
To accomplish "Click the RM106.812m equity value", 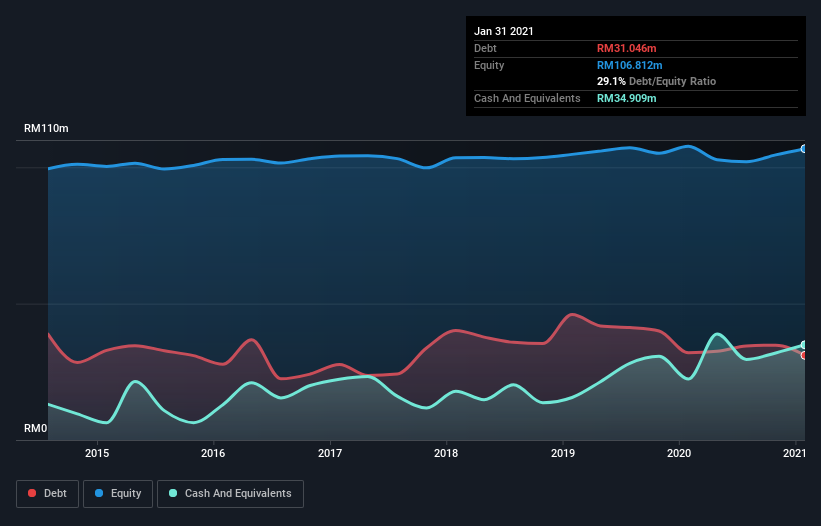I will click(x=630, y=65).
